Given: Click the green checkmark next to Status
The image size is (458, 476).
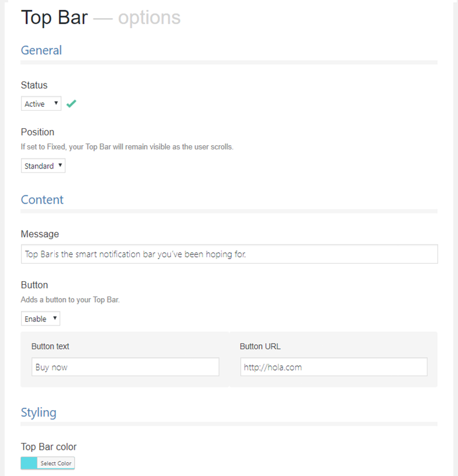Looking at the screenshot, I should [x=71, y=104].
